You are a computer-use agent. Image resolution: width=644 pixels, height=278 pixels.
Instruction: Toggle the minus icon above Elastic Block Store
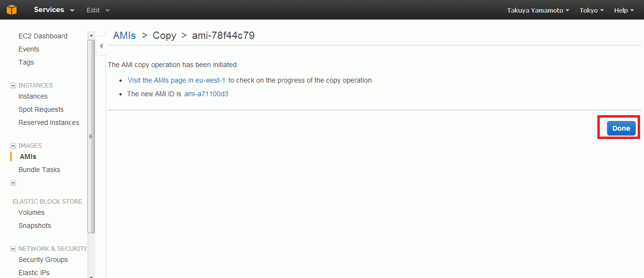13,183
